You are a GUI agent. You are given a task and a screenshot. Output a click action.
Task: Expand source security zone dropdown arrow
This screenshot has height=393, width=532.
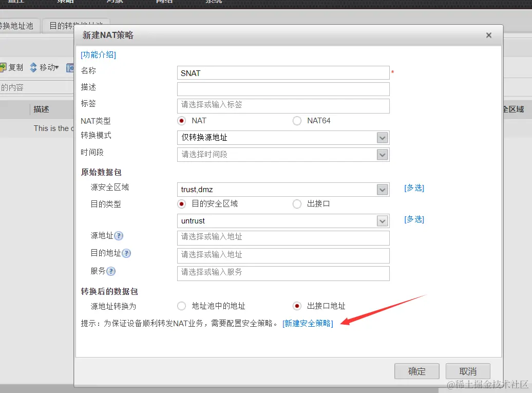(383, 190)
